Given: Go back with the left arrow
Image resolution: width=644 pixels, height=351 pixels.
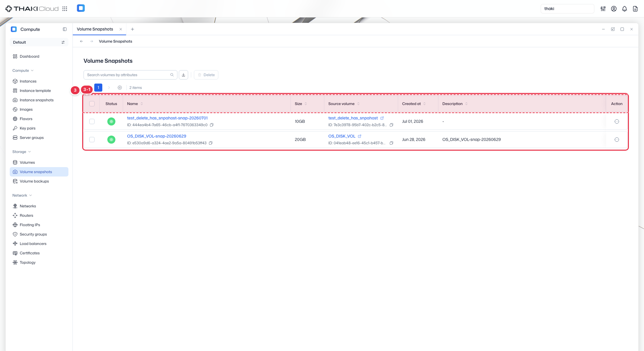Looking at the screenshot, I should tap(82, 41).
